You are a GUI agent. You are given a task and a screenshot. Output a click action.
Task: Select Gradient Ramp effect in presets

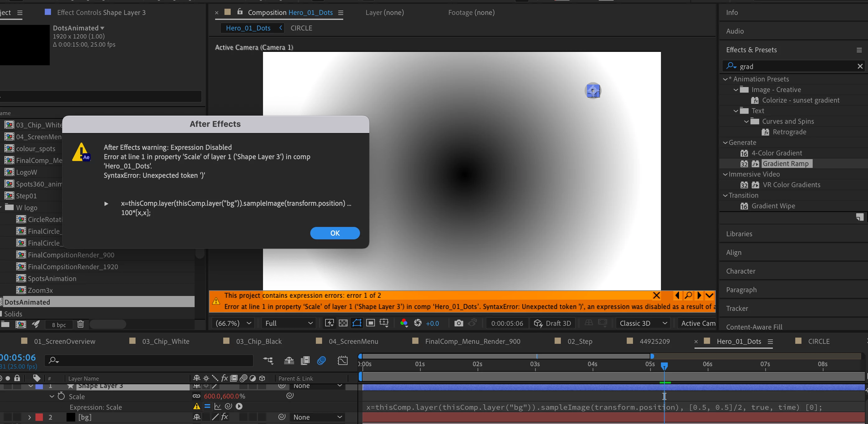(785, 164)
